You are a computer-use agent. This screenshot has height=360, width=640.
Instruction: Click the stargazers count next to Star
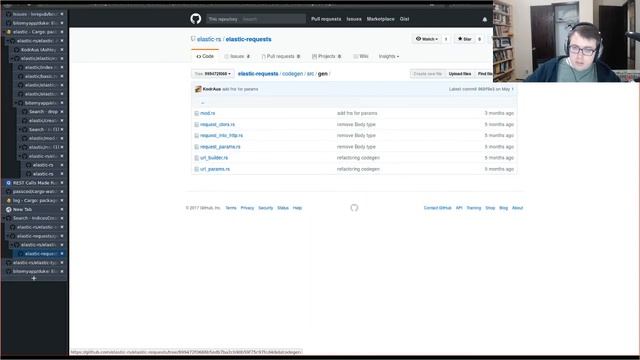point(480,39)
